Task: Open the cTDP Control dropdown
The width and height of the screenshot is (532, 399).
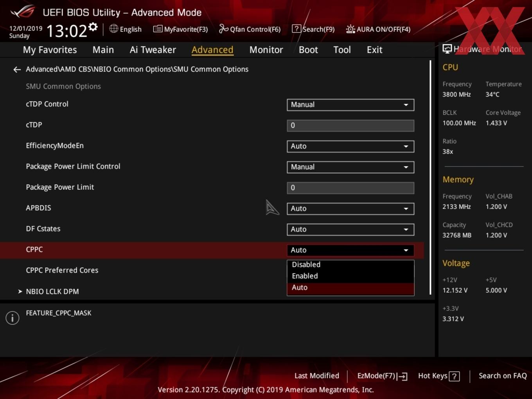Action: click(x=350, y=105)
